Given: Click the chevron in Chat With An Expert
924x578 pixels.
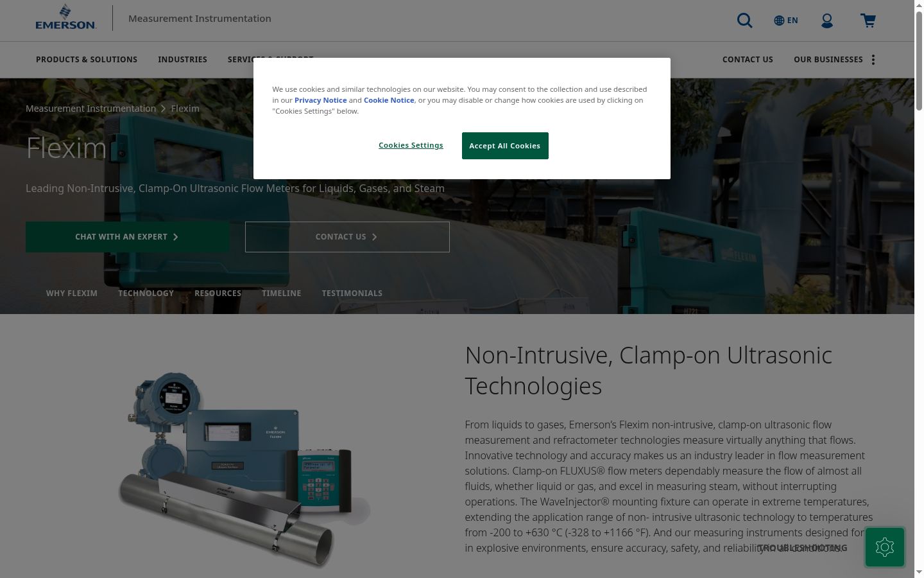Looking at the screenshot, I should pos(176,237).
